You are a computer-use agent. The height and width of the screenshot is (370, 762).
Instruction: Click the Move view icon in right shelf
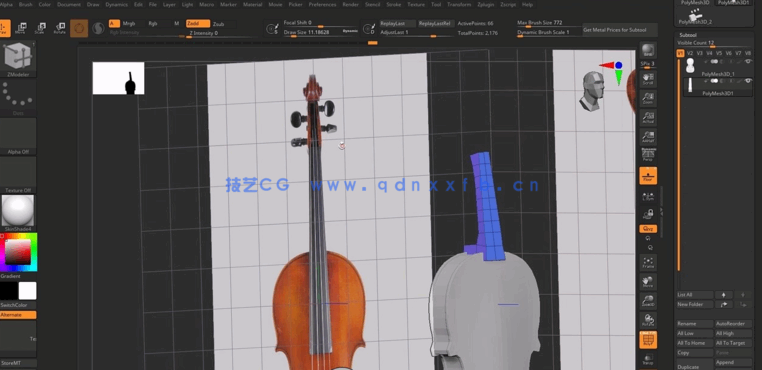tap(648, 282)
